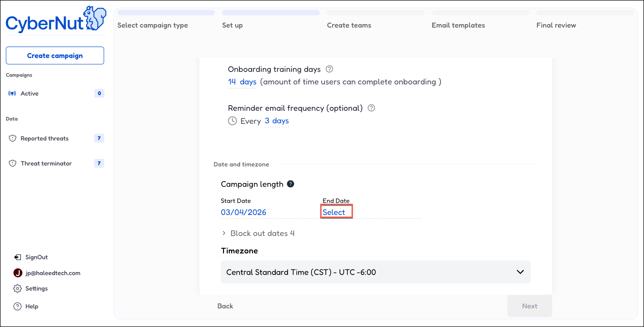Screen dimensions: 644x327
Task: Click the Create campaign button
Action: pyautogui.click(x=55, y=56)
